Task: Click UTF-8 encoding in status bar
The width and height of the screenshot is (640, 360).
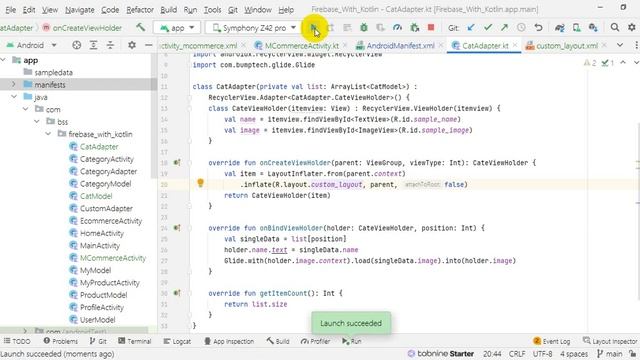Action: click(x=542, y=354)
